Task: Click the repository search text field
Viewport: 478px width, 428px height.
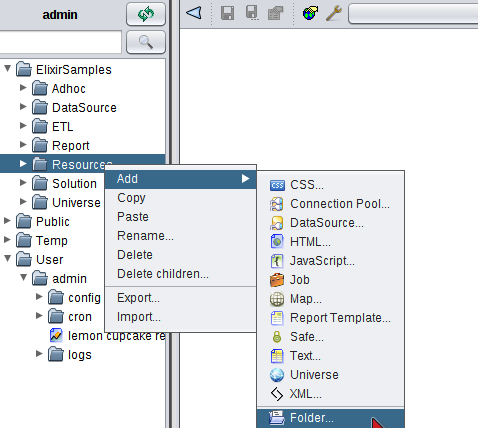Action: tap(60, 42)
